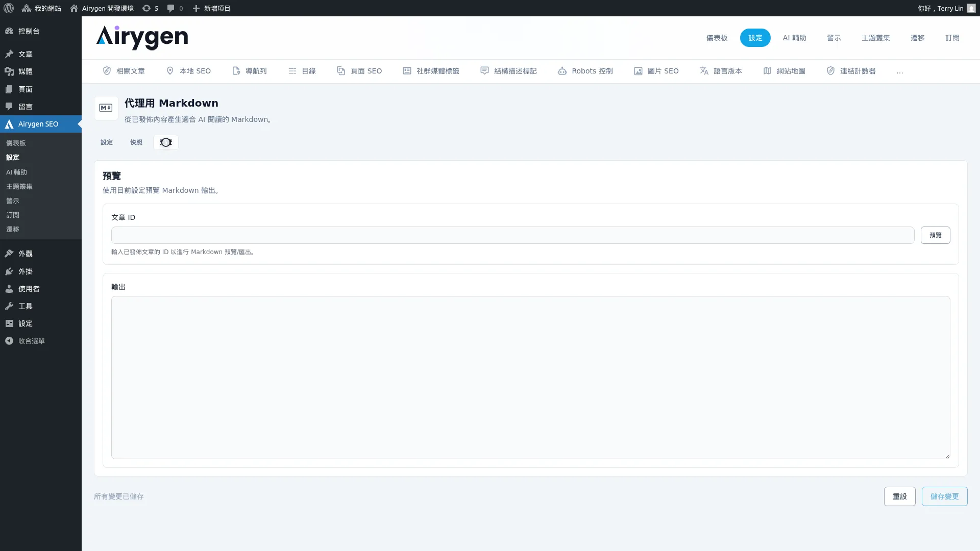The width and height of the screenshot is (980, 551).
Task: Open 頁面 in the sidebar
Action: point(41,89)
